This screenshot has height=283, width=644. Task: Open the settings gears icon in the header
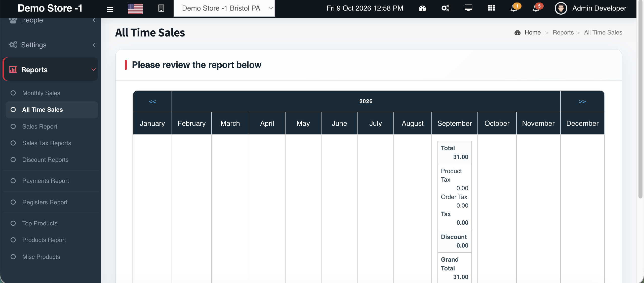tap(445, 8)
